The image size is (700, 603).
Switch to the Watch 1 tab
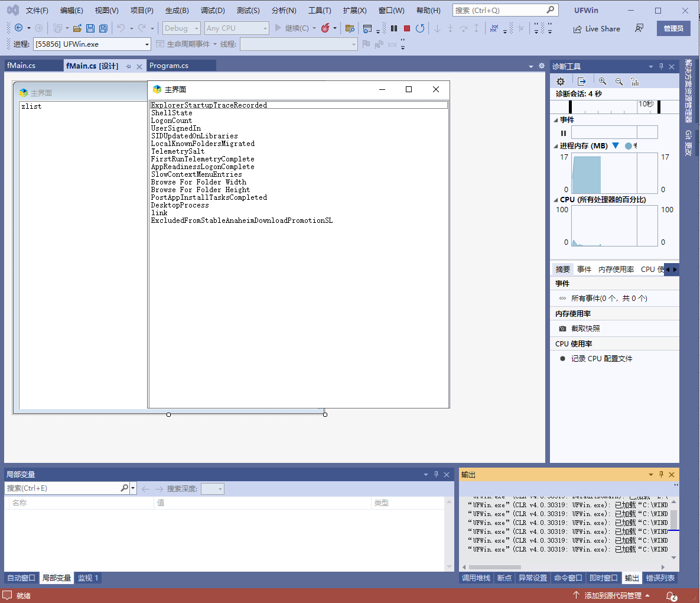(x=88, y=578)
